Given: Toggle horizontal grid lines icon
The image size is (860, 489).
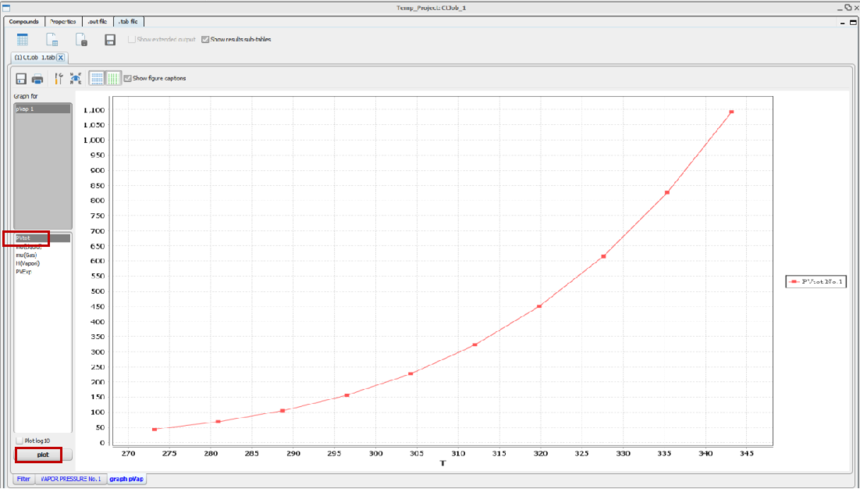Looking at the screenshot, I should (x=97, y=78).
